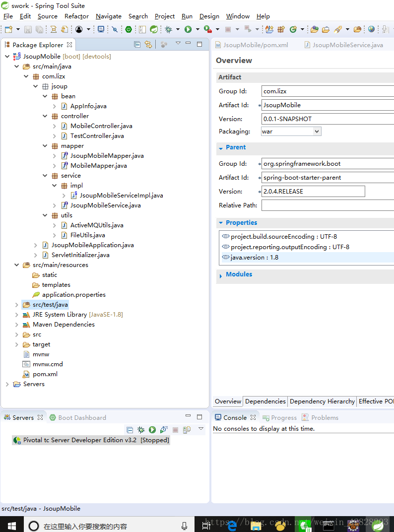Screen dimensions: 394x532
Task: Open the Refactor menu
Action: [x=77, y=16]
